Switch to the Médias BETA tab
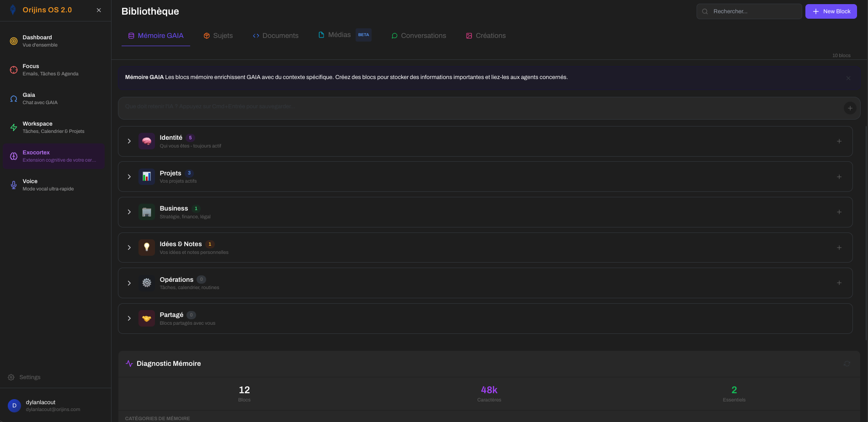Viewport: 868px width, 422px height. click(339, 34)
